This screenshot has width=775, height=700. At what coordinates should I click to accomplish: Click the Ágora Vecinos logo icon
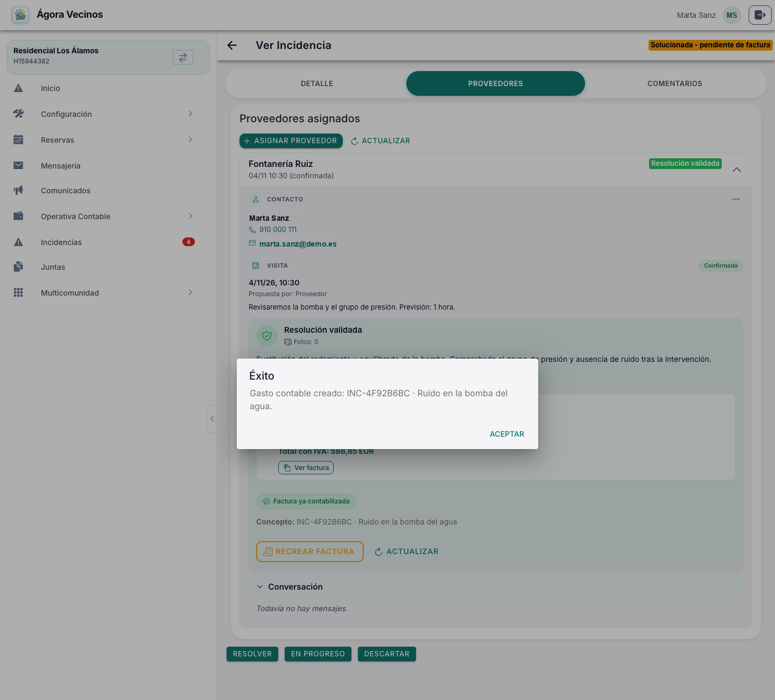coord(20,15)
